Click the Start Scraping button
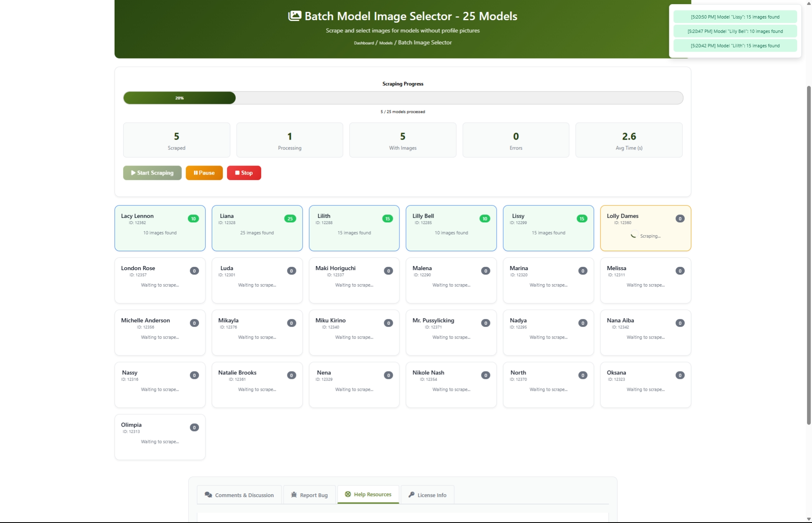Screen dimensions: 812x523 click(x=152, y=173)
